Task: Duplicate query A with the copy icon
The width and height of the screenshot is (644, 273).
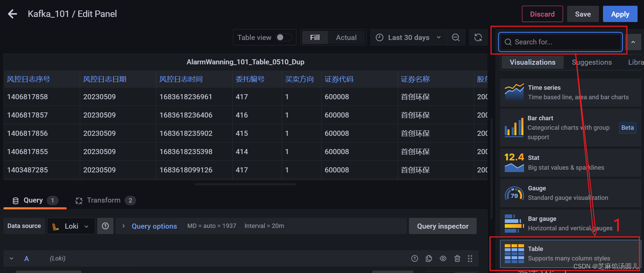Action: pyautogui.click(x=429, y=258)
